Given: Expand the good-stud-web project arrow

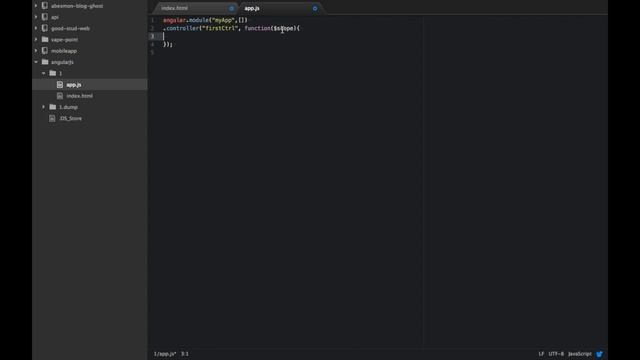Looking at the screenshot, I should coord(36,28).
